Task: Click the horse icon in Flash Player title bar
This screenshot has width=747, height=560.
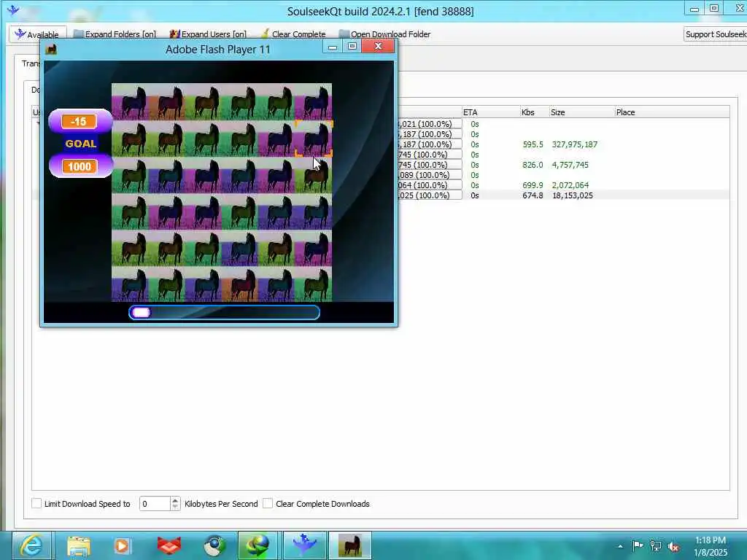Action: click(x=51, y=49)
